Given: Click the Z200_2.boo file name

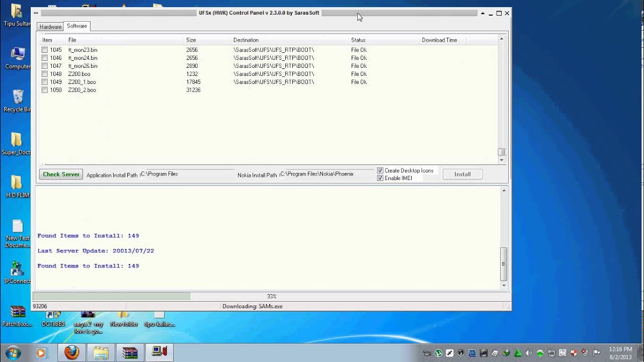Looking at the screenshot, I should (82, 90).
